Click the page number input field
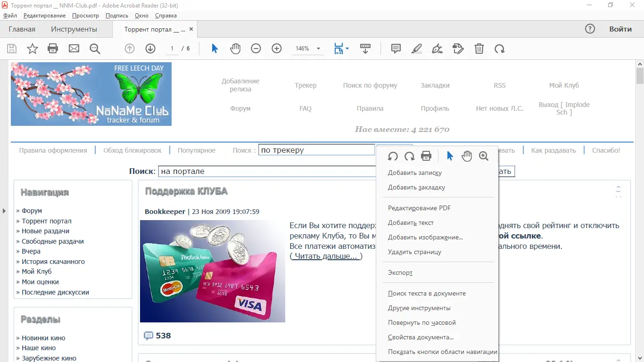The width and height of the screenshot is (644, 362). click(x=172, y=49)
